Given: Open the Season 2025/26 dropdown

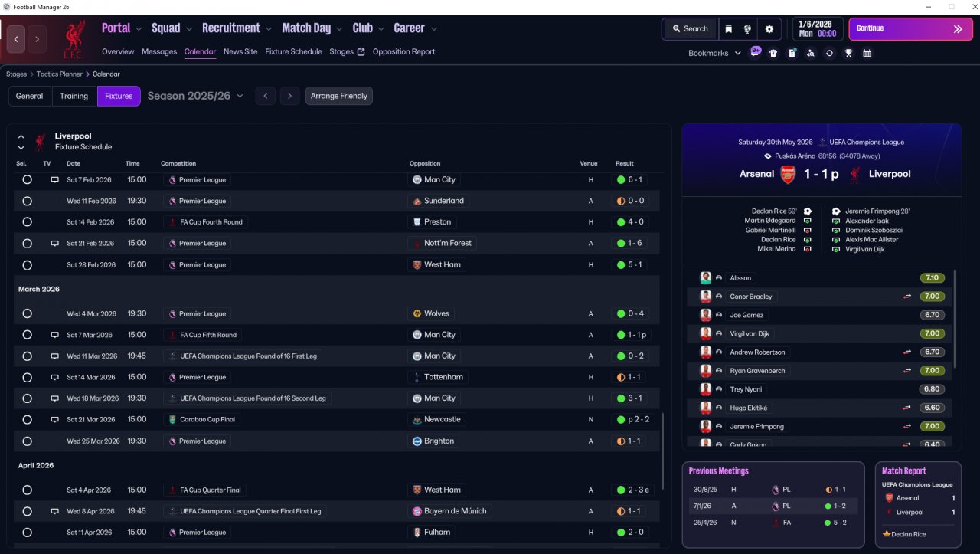Looking at the screenshot, I should (195, 96).
